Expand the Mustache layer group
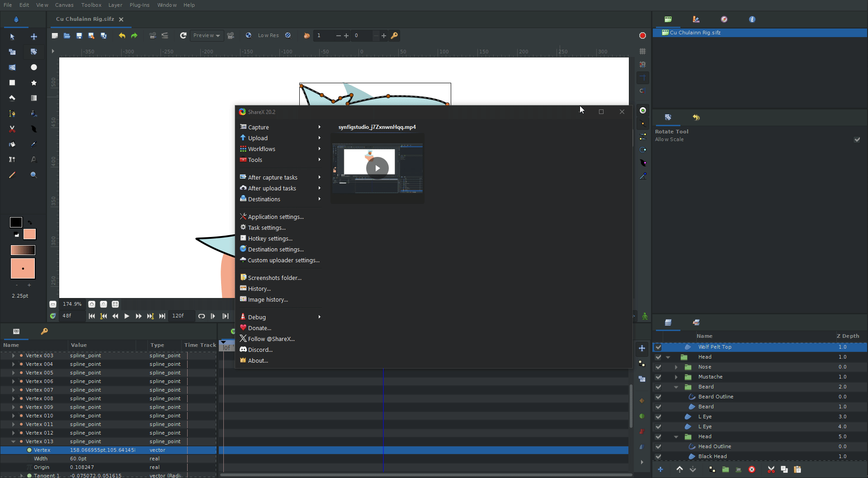Image resolution: width=868 pixels, height=478 pixels. [x=676, y=377]
